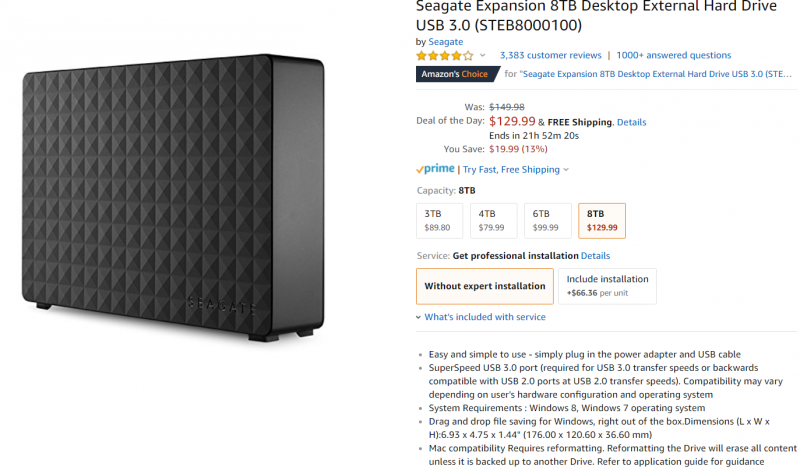Choose the 6TB capacity option
Screen dimensions: 800x470
pos(547,220)
